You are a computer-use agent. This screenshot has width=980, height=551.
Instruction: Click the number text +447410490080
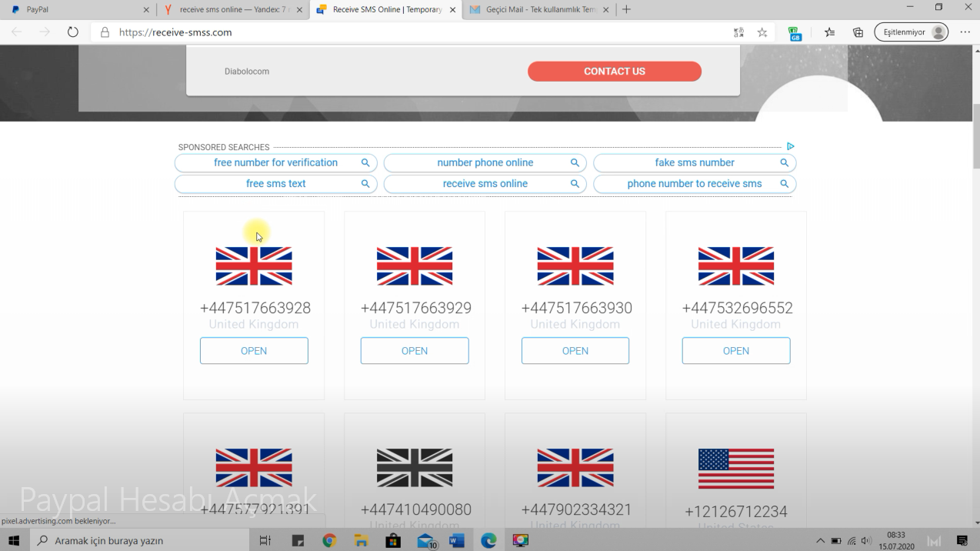coord(416,509)
